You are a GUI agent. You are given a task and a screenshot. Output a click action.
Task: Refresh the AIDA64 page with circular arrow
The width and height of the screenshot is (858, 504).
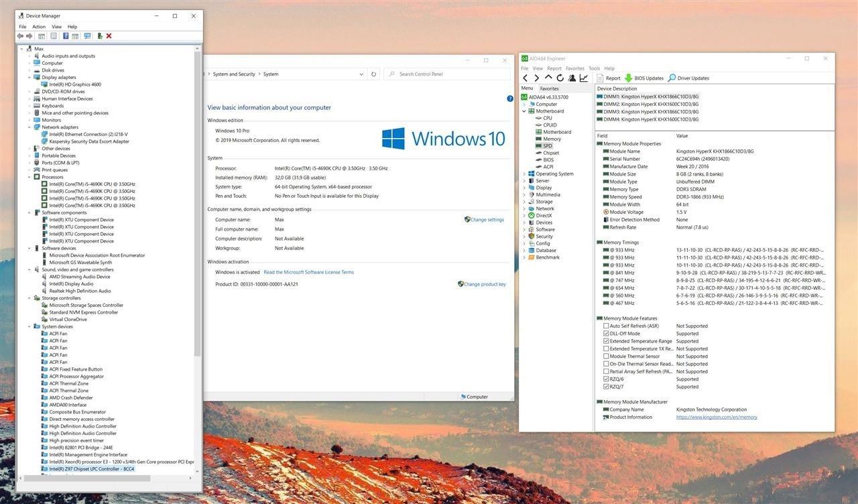pyautogui.click(x=560, y=78)
